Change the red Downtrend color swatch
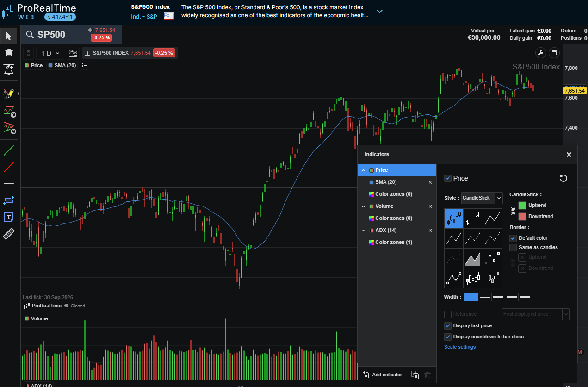Image resolution: width=588 pixels, height=387 pixels. (x=522, y=217)
